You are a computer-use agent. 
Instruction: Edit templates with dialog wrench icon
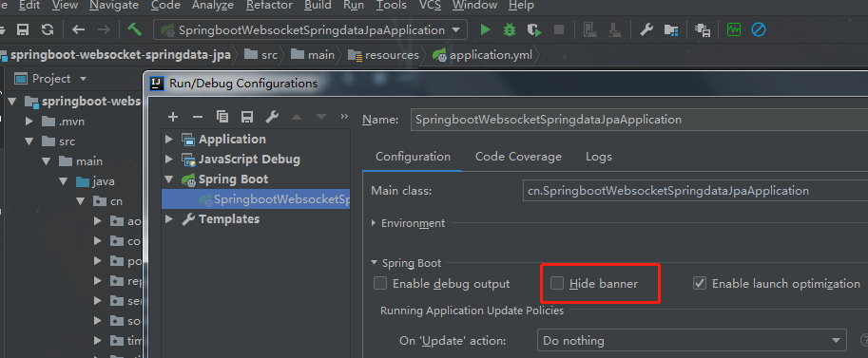tap(272, 117)
